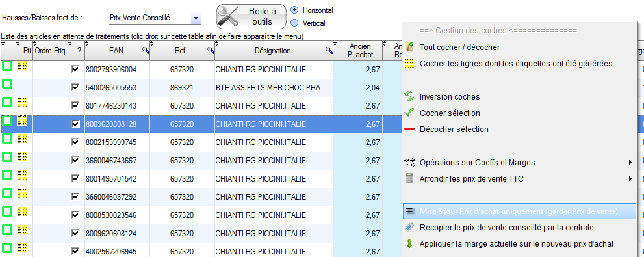Toggle the green box on row 8530023546
Viewport: 644px width, 257px height.
point(7,211)
